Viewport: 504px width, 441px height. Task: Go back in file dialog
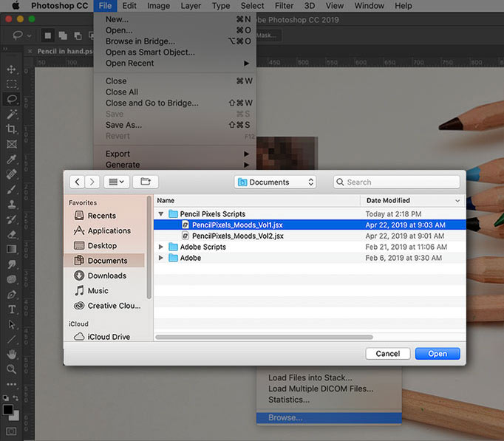[x=77, y=182]
